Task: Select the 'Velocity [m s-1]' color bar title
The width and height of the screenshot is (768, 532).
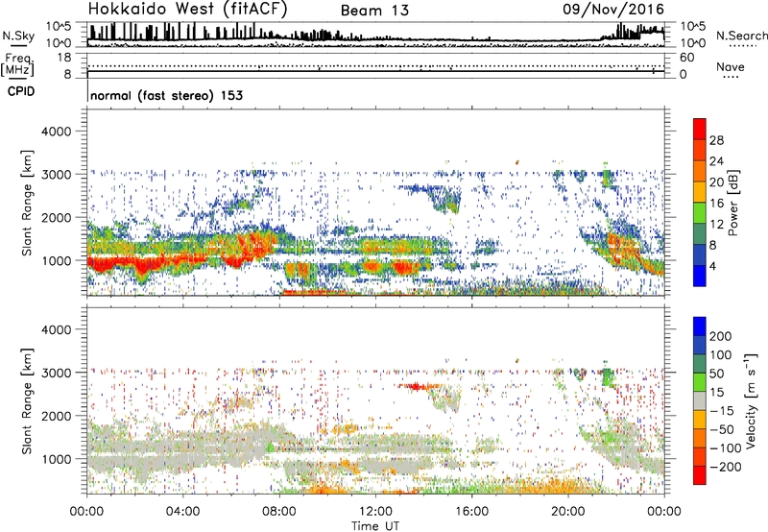Action: [x=751, y=400]
